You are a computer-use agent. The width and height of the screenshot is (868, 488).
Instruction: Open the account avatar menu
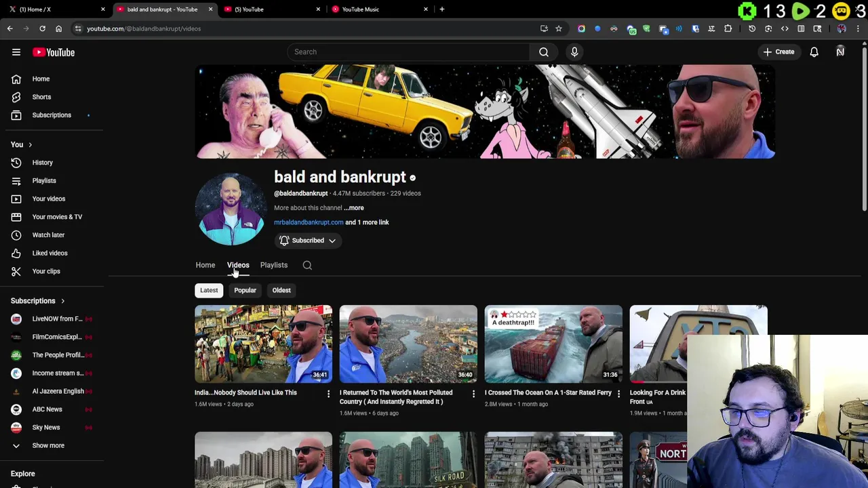840,52
